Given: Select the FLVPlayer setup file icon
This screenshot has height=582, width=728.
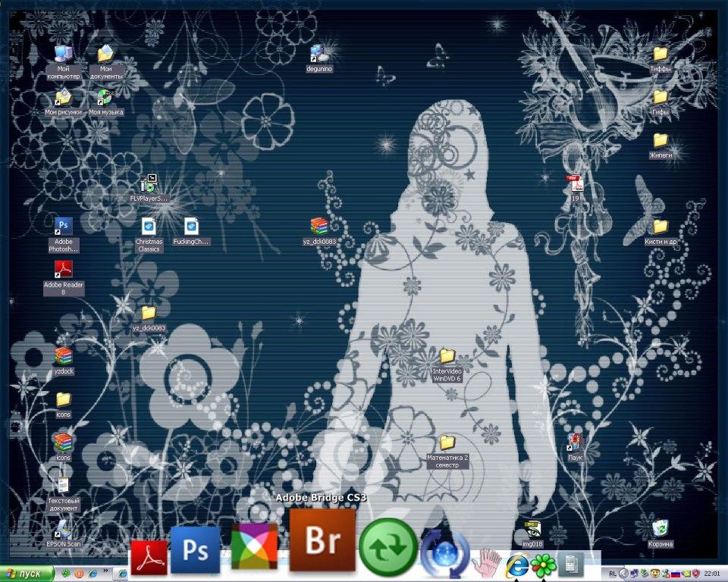Looking at the screenshot, I should click(149, 183).
